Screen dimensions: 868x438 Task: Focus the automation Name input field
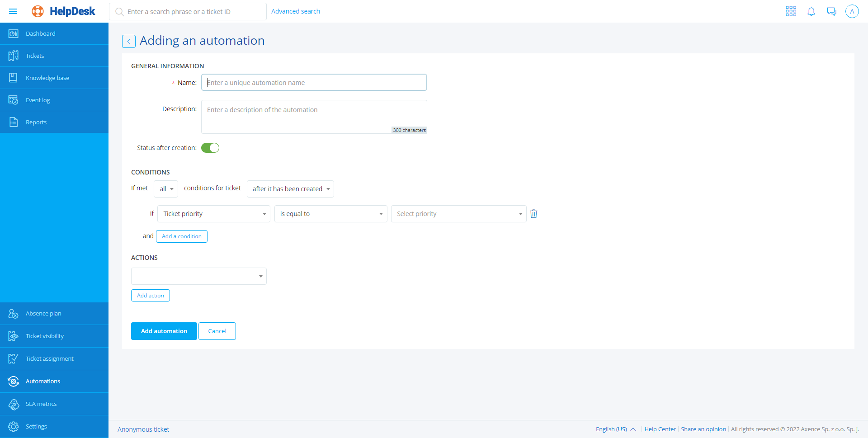tap(314, 82)
